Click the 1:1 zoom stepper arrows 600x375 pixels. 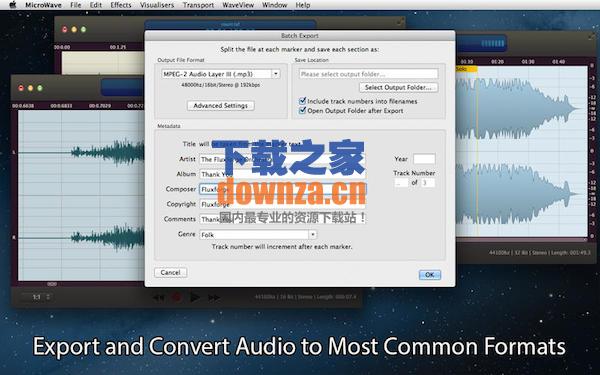[48, 297]
